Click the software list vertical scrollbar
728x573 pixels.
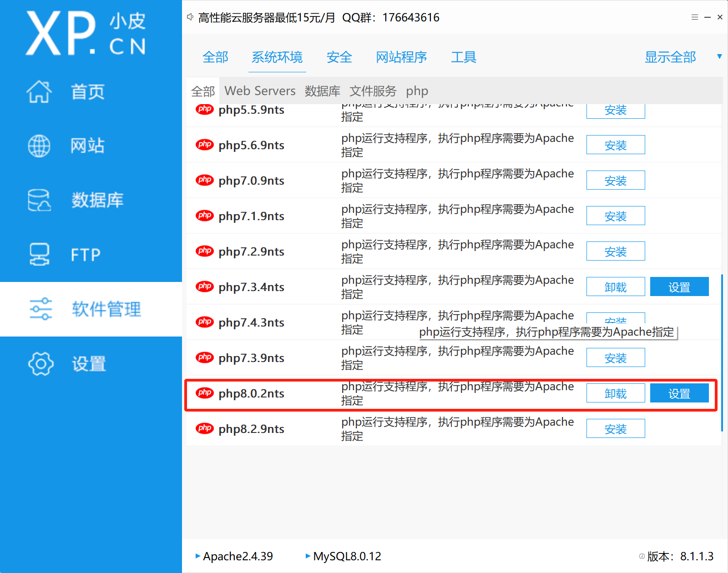click(x=722, y=352)
